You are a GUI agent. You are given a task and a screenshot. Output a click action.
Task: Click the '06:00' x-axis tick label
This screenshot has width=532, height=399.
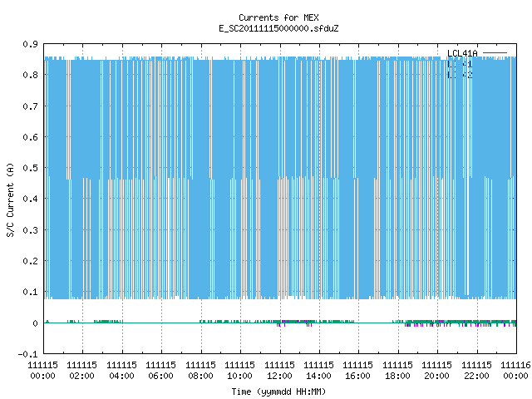coord(160,376)
